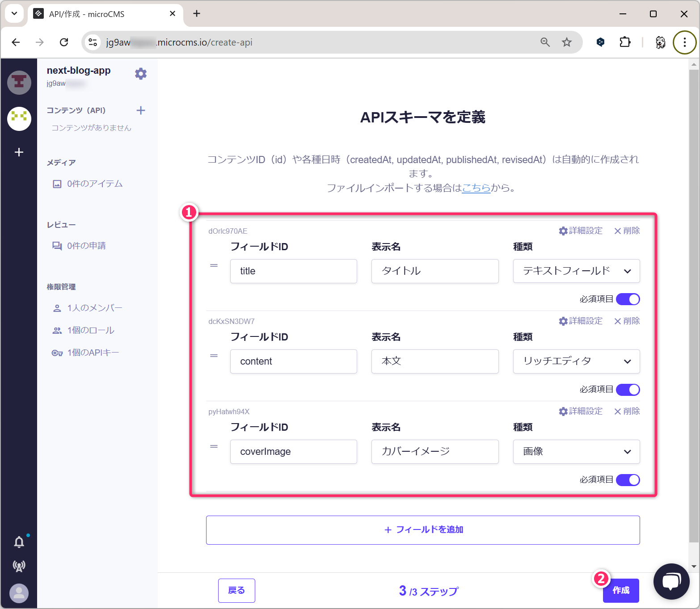Toggle 必須項目 for the content field
Viewport: 700px width, 609px height.
coord(628,390)
